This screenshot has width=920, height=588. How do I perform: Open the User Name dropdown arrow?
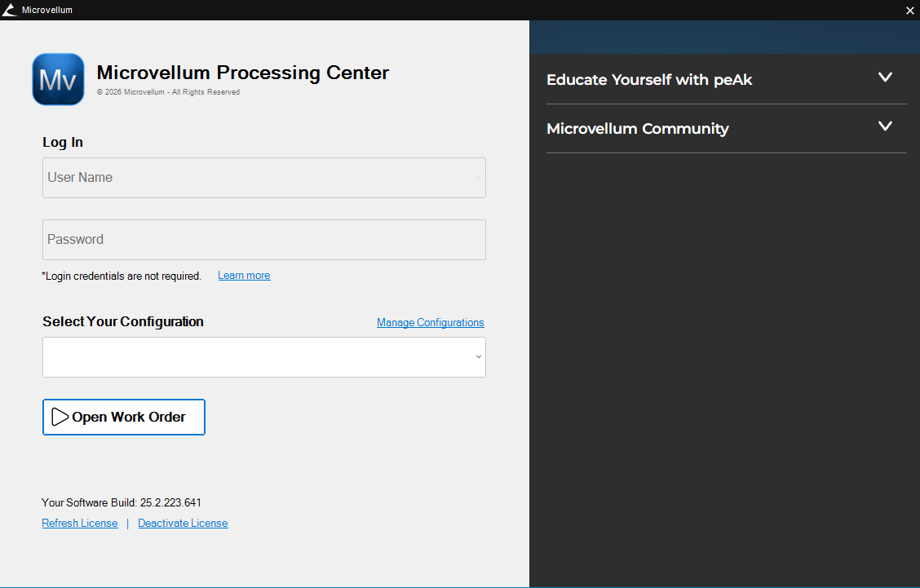[x=479, y=178]
